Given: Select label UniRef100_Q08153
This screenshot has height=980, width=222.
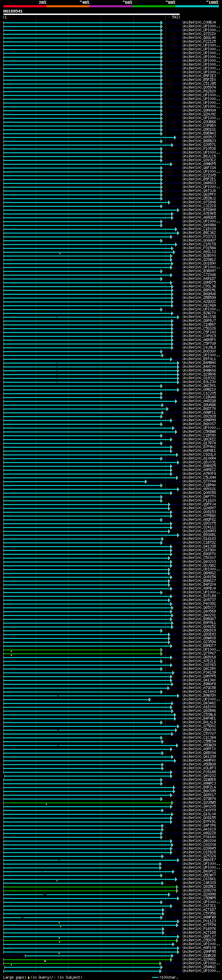Looking at the screenshot, I should [199, 512].
